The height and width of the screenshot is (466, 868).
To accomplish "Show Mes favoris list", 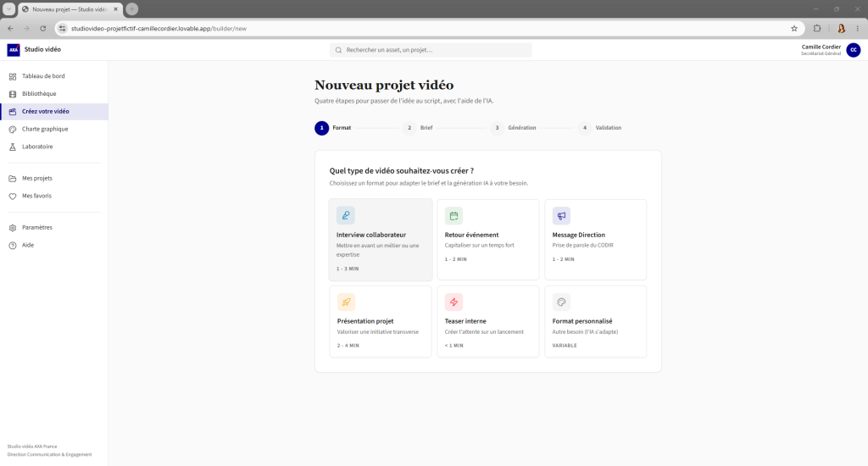I will tap(53, 197).
